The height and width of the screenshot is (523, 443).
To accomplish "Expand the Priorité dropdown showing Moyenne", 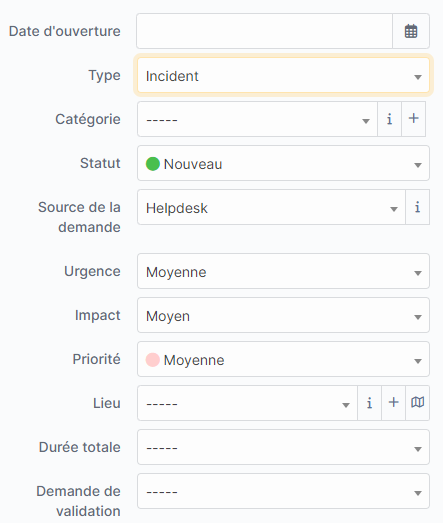I will coord(283,359).
